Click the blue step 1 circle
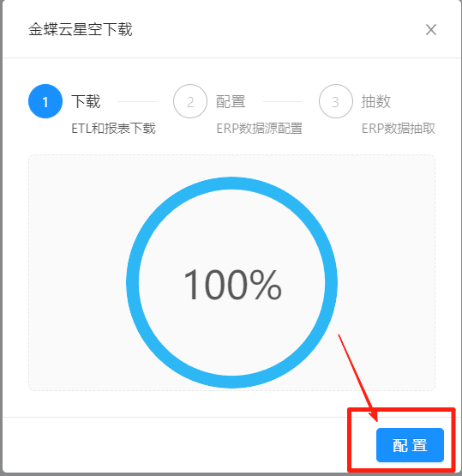 pos(45,101)
